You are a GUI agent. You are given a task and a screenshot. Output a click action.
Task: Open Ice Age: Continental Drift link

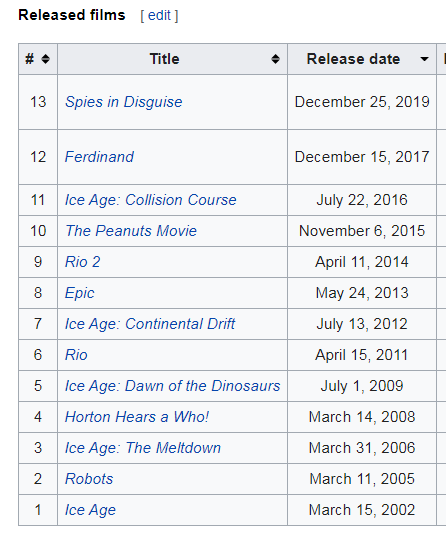coord(150,324)
